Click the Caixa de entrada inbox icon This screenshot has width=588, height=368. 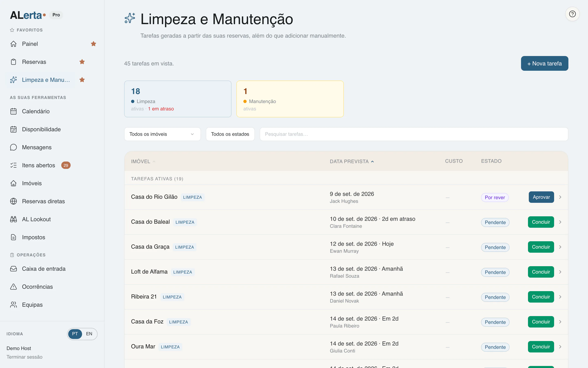coord(14,269)
